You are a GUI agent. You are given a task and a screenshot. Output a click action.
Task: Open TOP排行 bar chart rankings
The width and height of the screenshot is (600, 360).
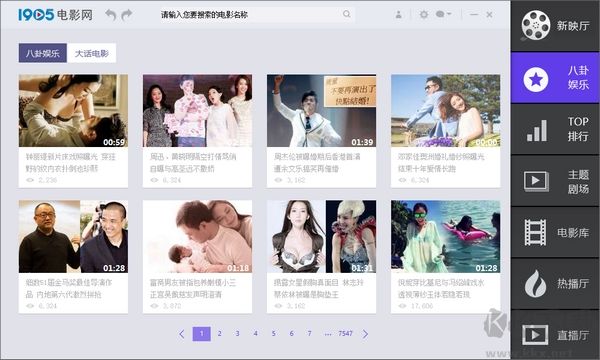pos(555,129)
